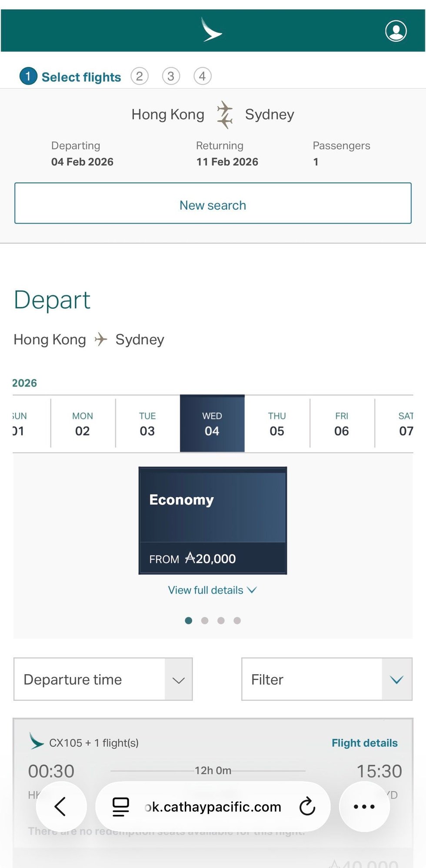
Task: Expand View full details
Action: point(212,590)
